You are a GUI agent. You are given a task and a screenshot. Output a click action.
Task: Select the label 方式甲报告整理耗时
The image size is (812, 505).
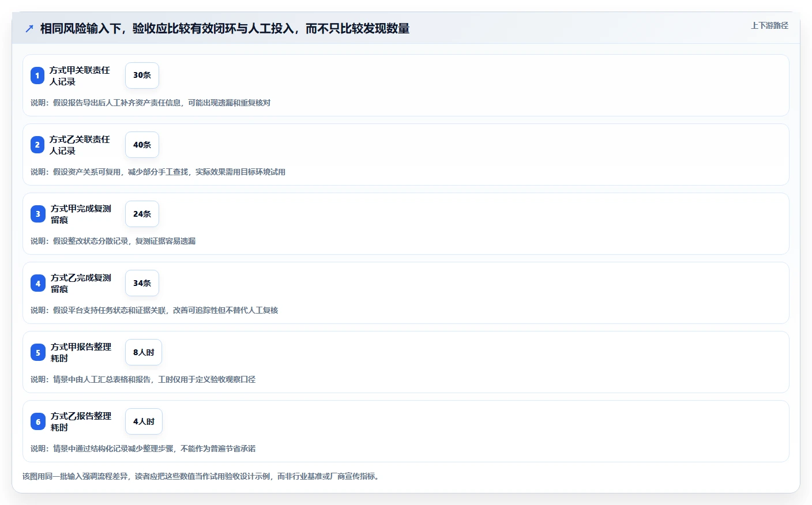point(81,352)
